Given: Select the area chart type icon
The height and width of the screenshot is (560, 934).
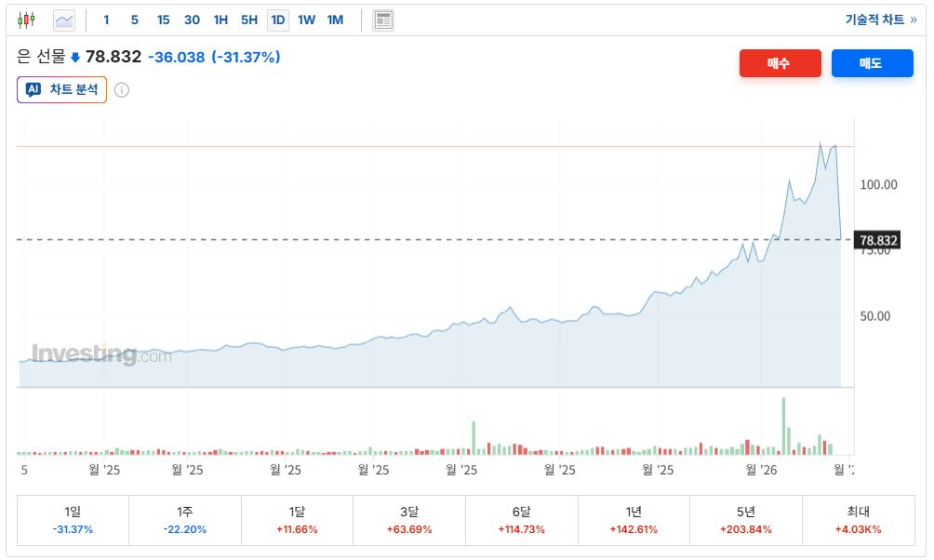Looking at the screenshot, I should (x=64, y=20).
